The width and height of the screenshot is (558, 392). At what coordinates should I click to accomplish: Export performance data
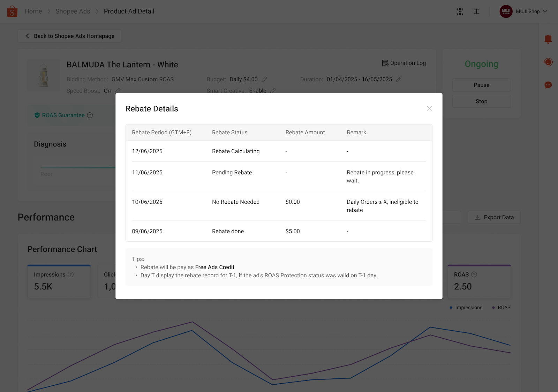click(494, 217)
